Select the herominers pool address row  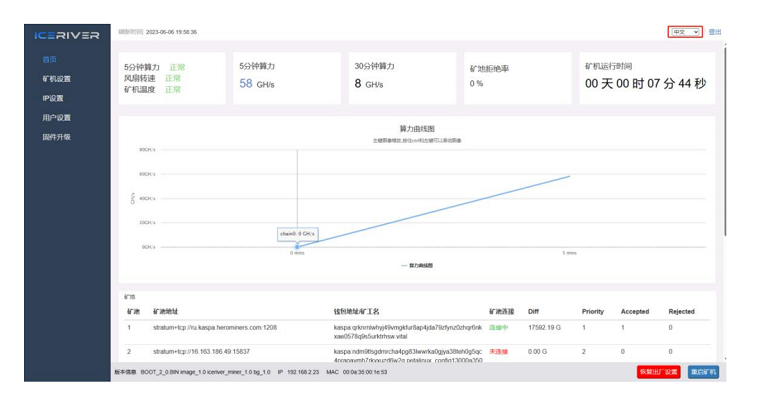pyautogui.click(x=214, y=327)
